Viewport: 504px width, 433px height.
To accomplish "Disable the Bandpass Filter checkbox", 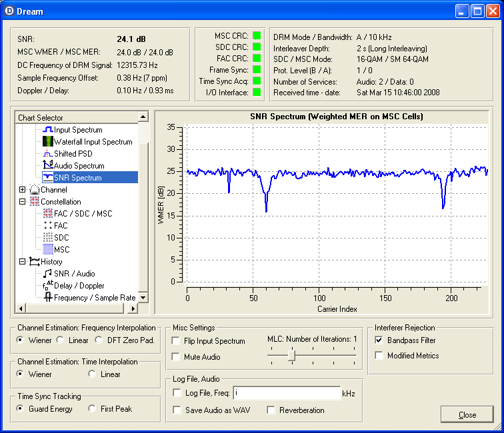I will [379, 340].
